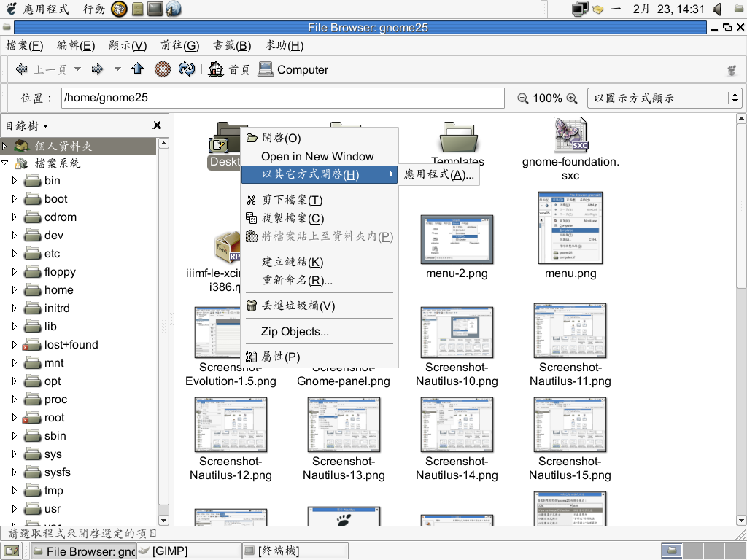
Task: Expand the etc folder in the tree
Action: click(x=15, y=253)
